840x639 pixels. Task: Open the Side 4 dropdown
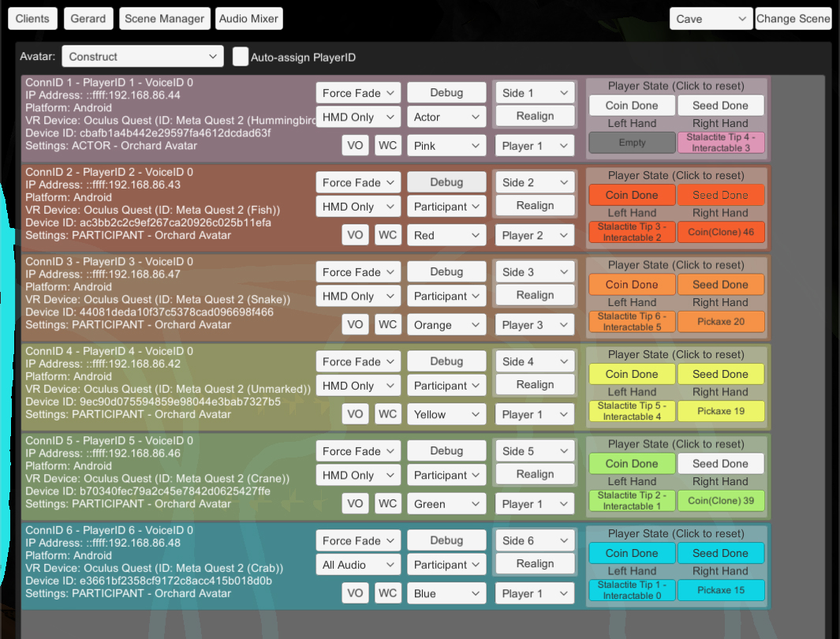click(x=535, y=361)
